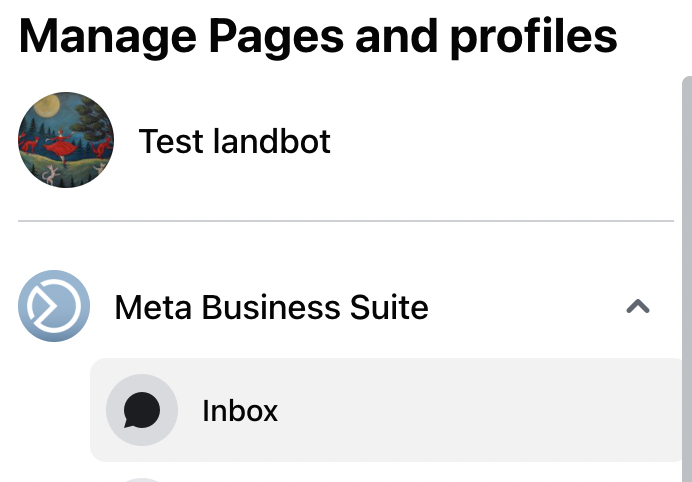
Task: Click the moon in the Test landbot avatar
Action: click(x=46, y=106)
